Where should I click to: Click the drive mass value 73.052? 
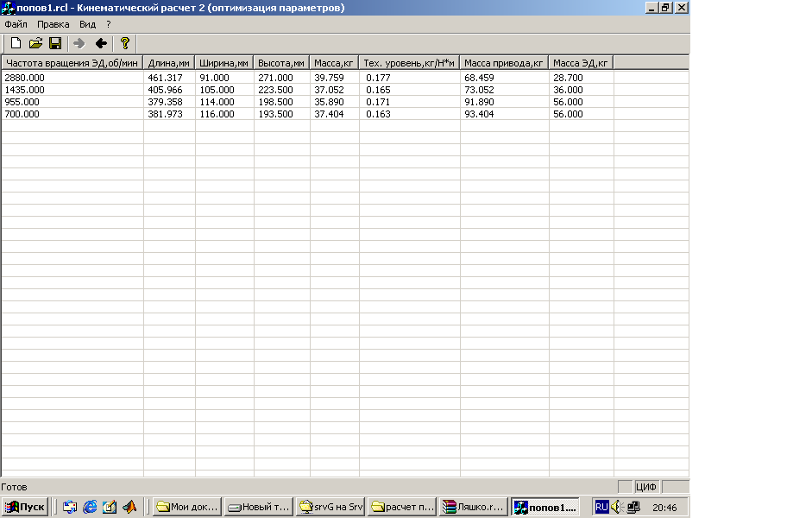tap(479, 90)
